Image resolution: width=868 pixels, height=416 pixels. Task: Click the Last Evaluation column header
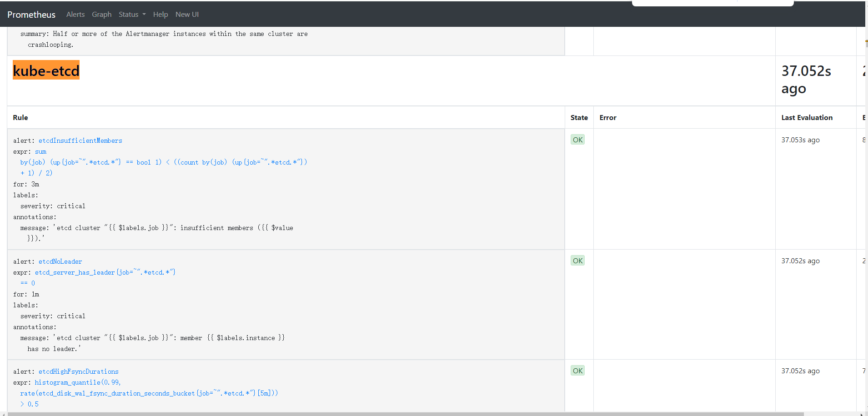pyautogui.click(x=807, y=117)
